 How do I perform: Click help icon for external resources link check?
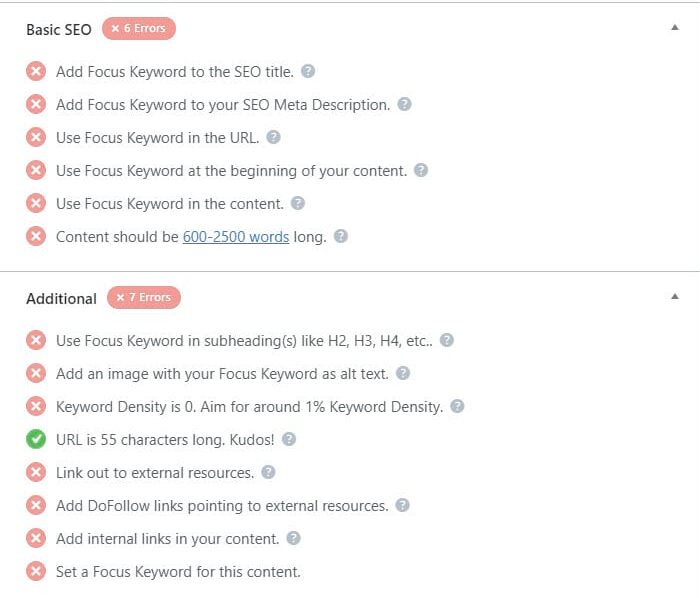(268, 472)
